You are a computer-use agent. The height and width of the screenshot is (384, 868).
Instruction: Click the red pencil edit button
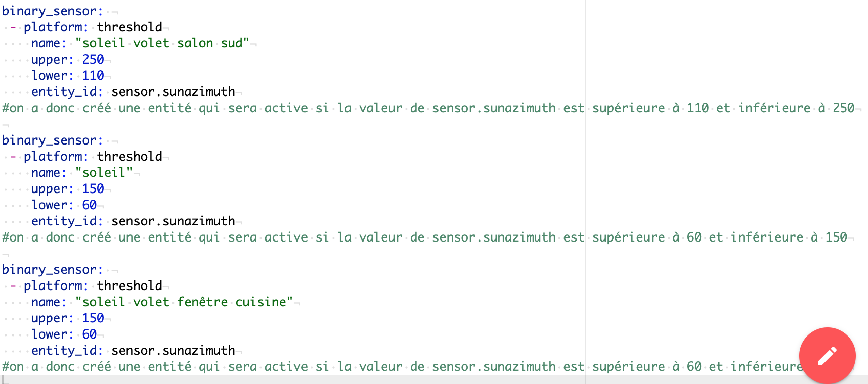[x=827, y=355]
